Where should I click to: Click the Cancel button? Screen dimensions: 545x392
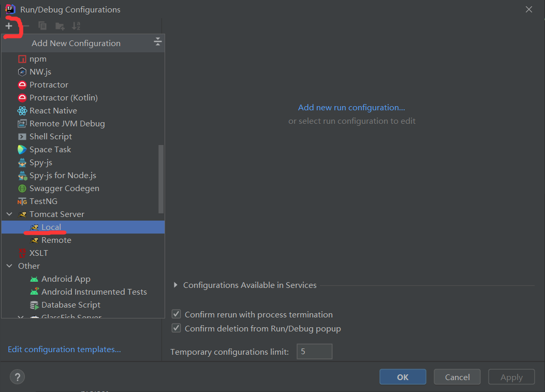(x=457, y=377)
